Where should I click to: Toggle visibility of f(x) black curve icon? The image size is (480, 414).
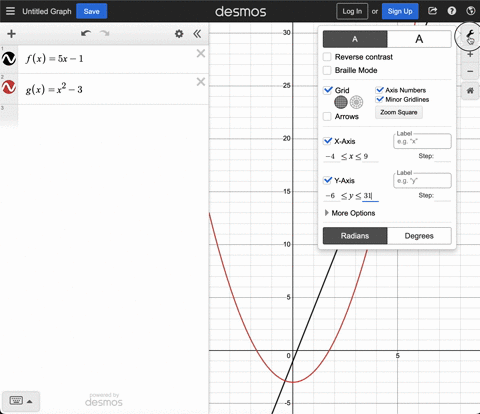coord(9,59)
